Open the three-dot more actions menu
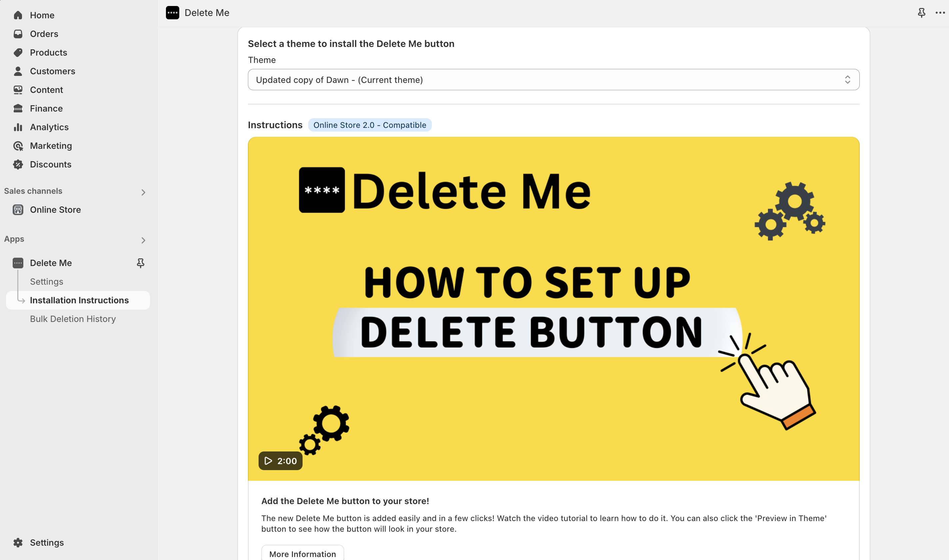This screenshot has width=949, height=560. coord(940,13)
